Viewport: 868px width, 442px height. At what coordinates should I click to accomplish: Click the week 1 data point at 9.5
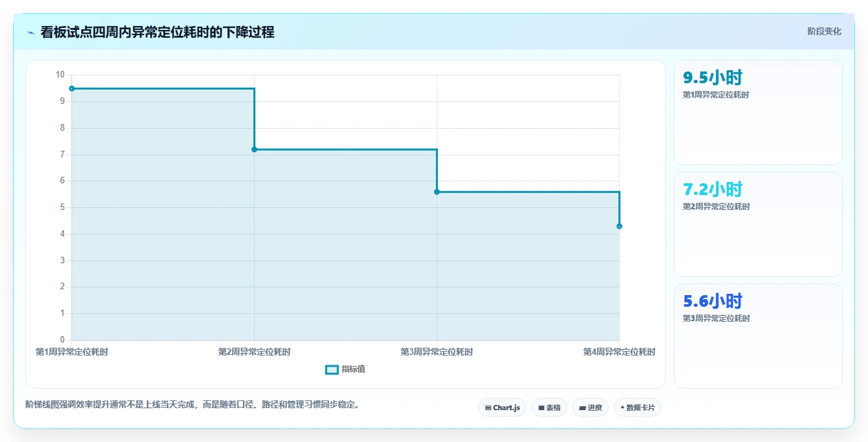(x=71, y=88)
